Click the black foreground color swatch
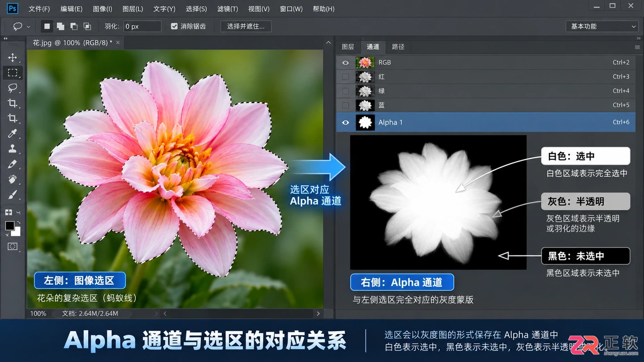The width and height of the screenshot is (644, 362). pos(9,225)
